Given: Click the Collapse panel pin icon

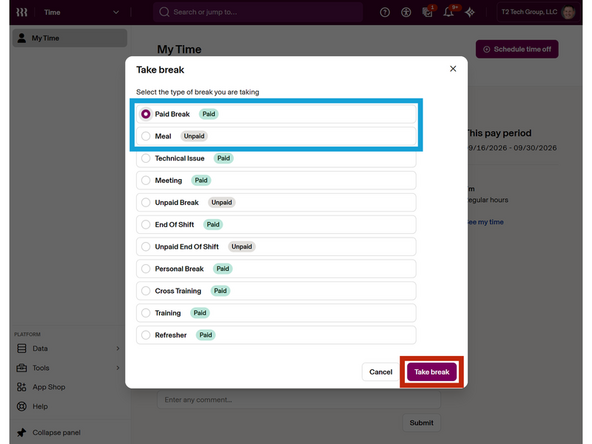Looking at the screenshot, I should tap(22, 432).
